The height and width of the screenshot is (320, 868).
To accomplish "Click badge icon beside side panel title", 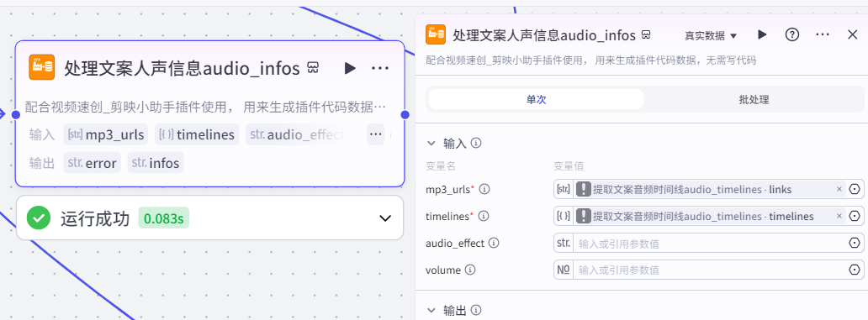I will 645,34.
